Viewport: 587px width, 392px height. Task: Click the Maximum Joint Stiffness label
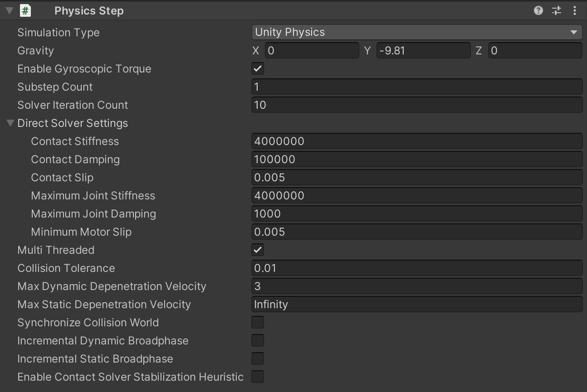pos(93,195)
